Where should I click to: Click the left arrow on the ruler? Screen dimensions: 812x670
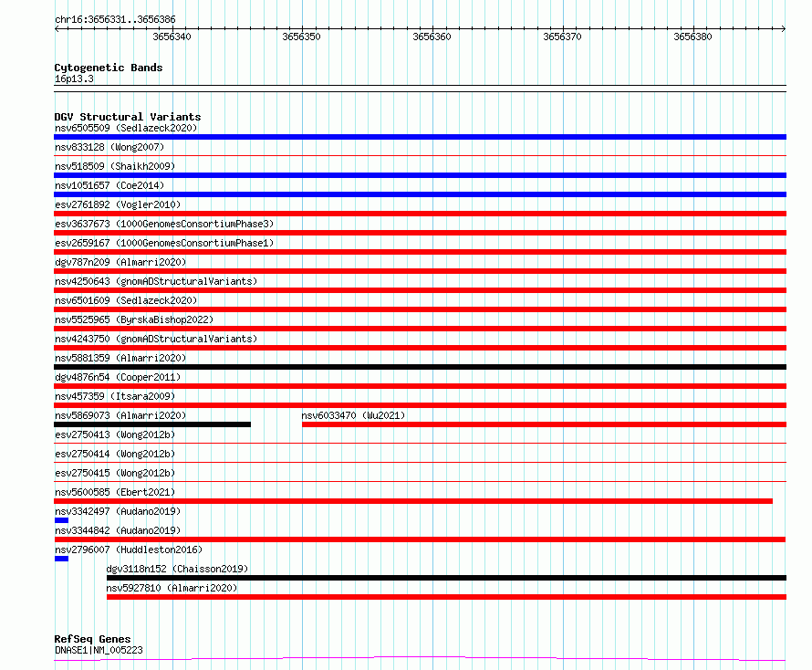[x=57, y=29]
